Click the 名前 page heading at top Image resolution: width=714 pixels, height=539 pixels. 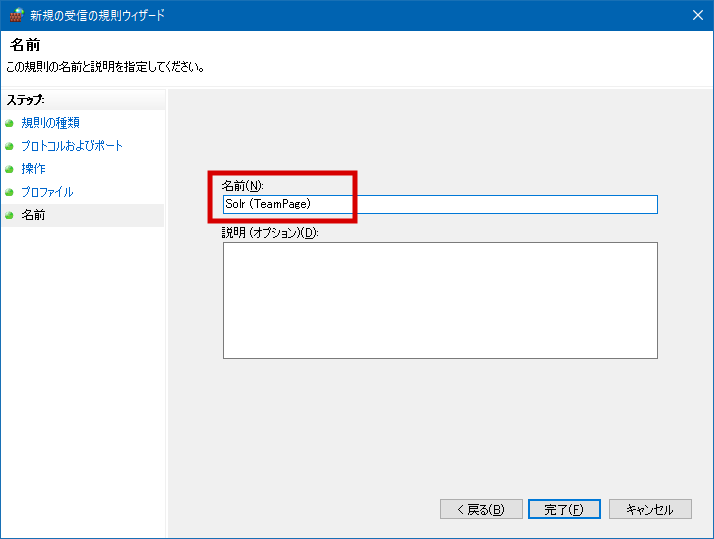[25, 45]
